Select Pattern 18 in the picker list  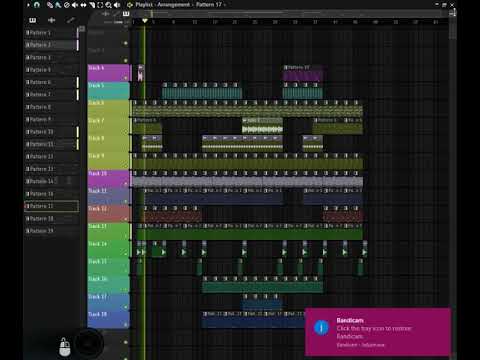pyautogui.click(x=51, y=219)
